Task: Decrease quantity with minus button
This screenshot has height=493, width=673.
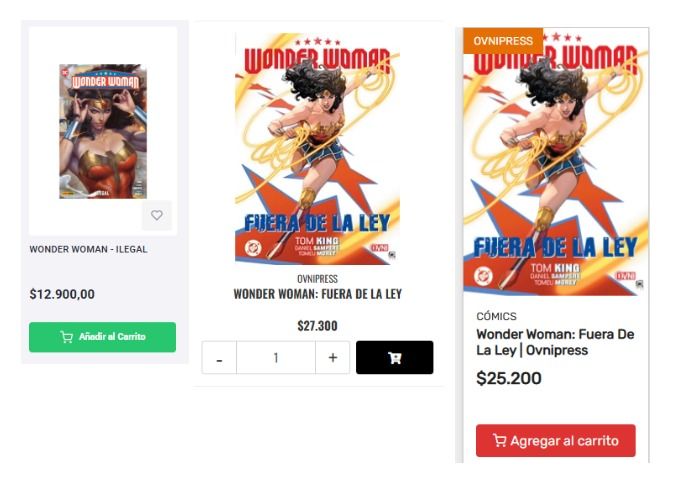Action: [x=219, y=357]
